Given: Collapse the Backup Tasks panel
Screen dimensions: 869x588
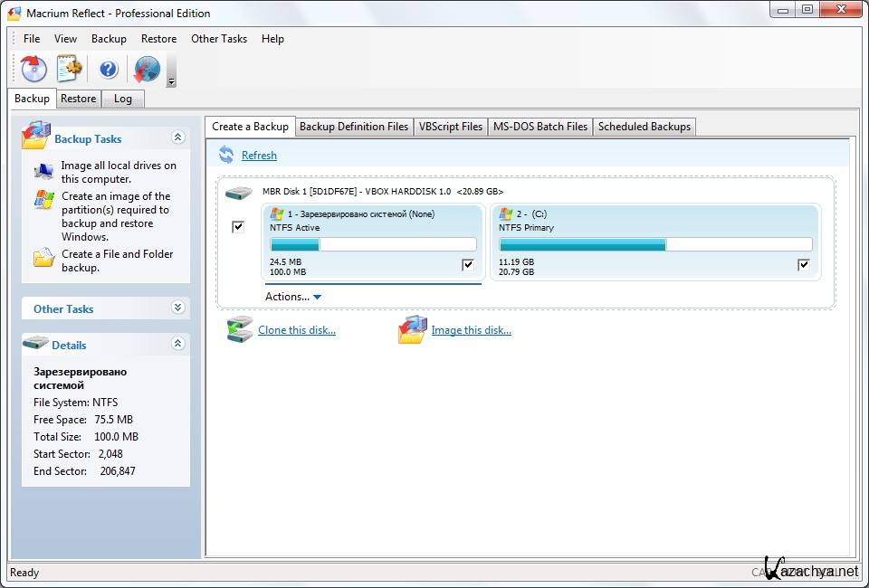Looking at the screenshot, I should click(177, 138).
